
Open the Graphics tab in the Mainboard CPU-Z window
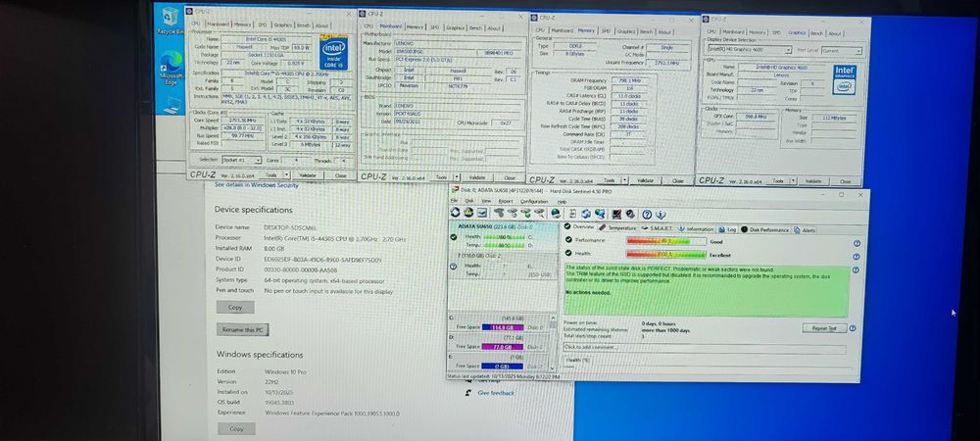point(456,27)
